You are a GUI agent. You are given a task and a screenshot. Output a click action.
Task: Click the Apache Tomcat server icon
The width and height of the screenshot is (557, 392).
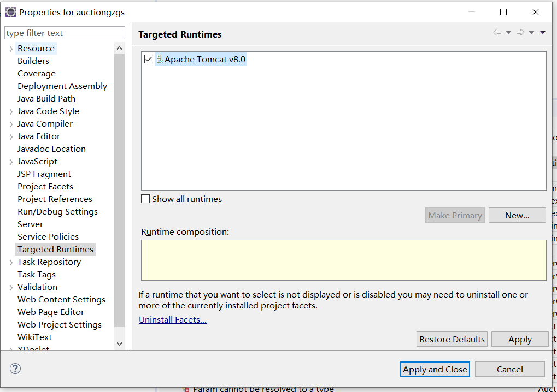point(160,59)
